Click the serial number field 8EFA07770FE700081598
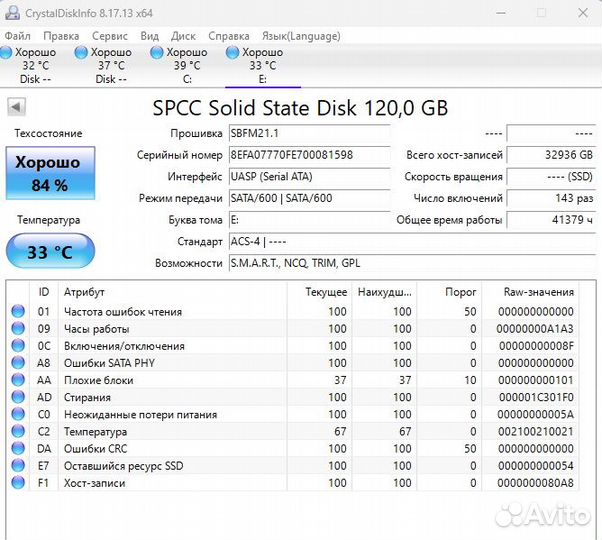This screenshot has width=602, height=540. 309,155
